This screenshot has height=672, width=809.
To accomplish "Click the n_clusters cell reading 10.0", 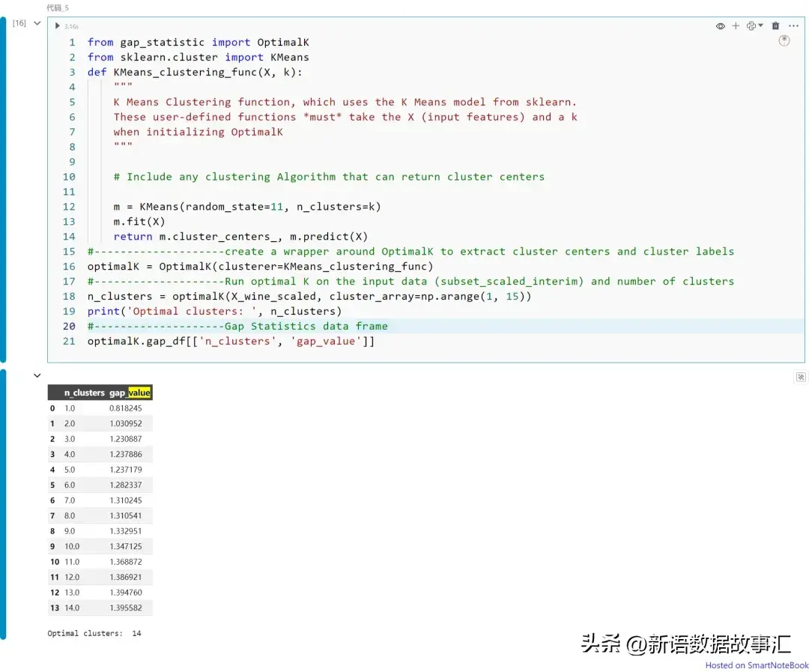I will pyautogui.click(x=72, y=547).
